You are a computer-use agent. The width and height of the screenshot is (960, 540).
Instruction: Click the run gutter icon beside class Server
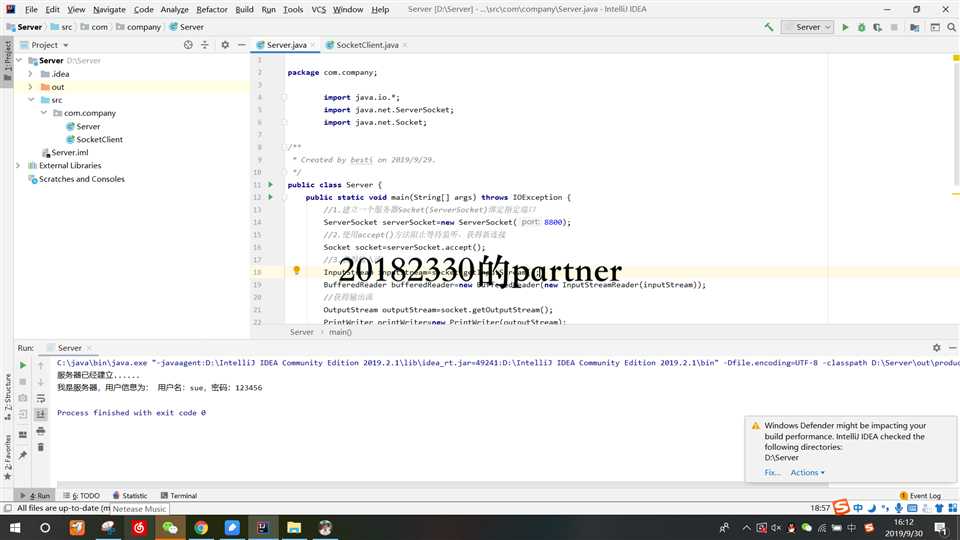click(x=271, y=184)
